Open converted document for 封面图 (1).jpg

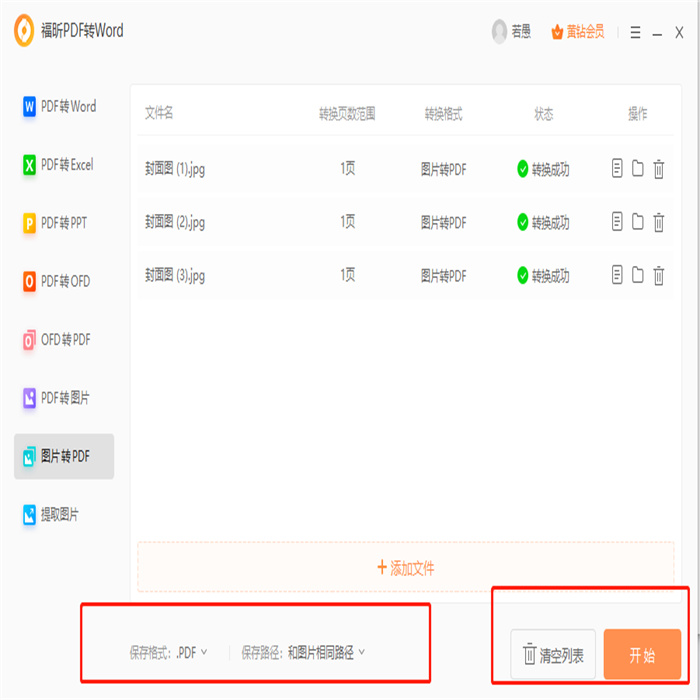(617, 169)
